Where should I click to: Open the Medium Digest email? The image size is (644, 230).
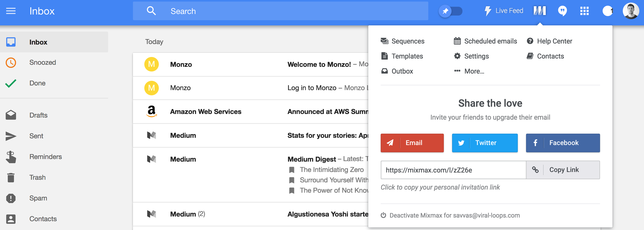[251, 175]
